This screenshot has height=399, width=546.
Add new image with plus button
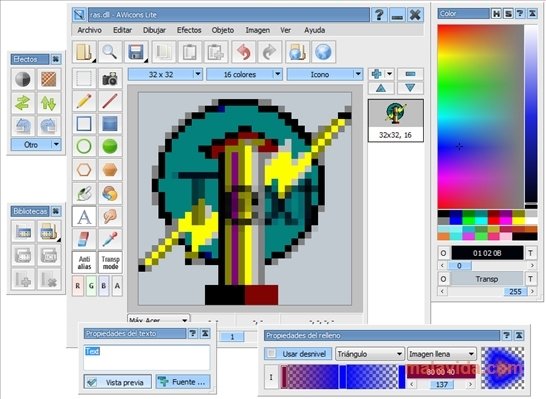(x=377, y=74)
